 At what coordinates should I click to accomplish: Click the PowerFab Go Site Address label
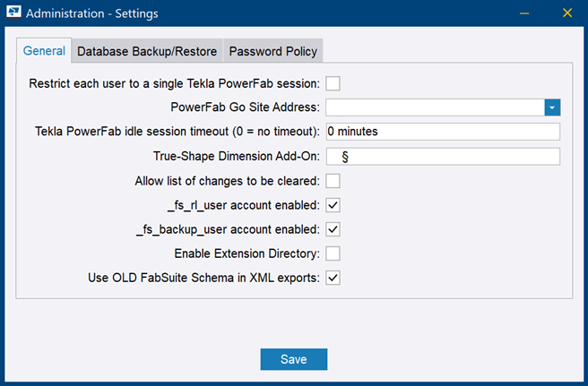(x=245, y=107)
